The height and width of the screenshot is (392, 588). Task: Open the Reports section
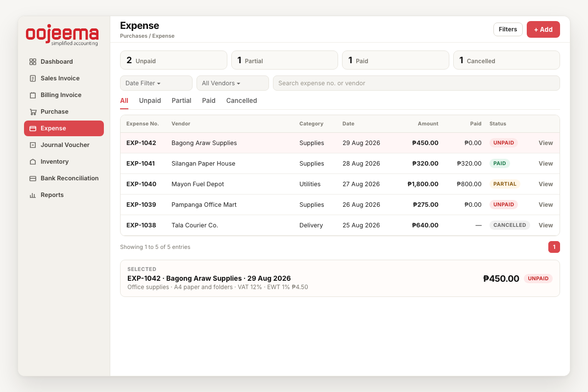click(64, 195)
